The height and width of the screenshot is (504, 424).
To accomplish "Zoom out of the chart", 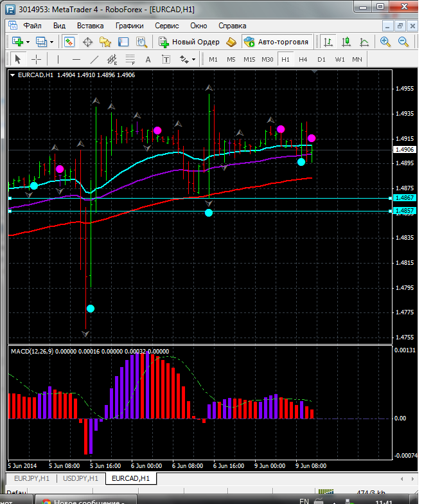I will [404, 42].
